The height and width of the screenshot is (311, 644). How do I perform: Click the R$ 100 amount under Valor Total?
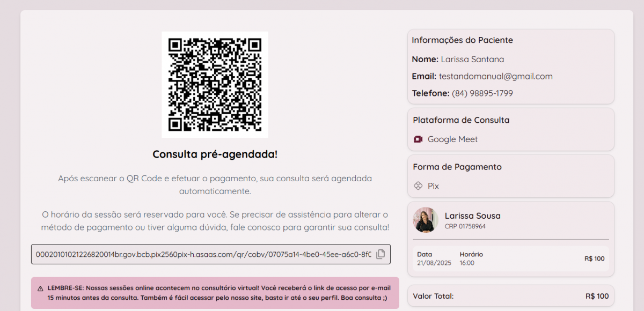pyautogui.click(x=597, y=296)
